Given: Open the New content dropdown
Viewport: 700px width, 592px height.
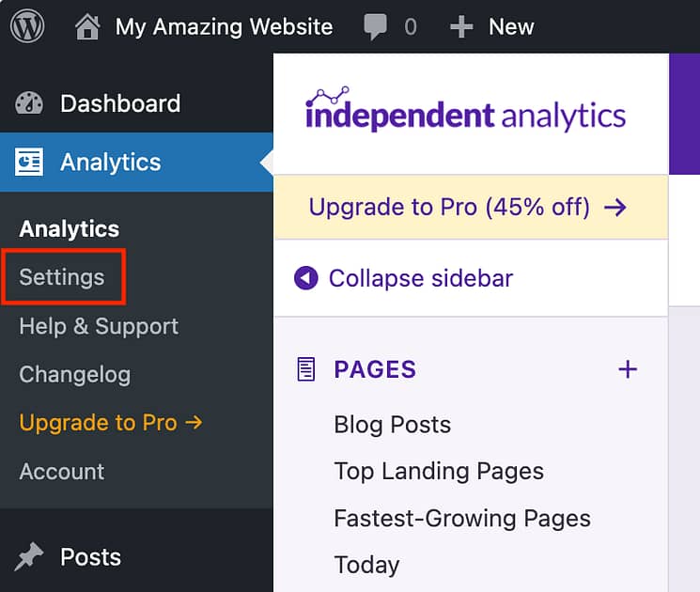Looking at the screenshot, I should (x=511, y=26).
